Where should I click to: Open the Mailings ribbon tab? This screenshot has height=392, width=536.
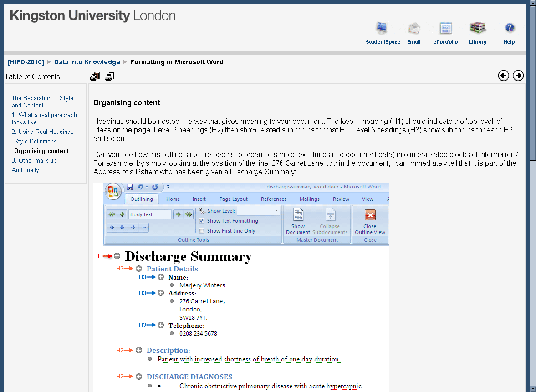(310, 199)
